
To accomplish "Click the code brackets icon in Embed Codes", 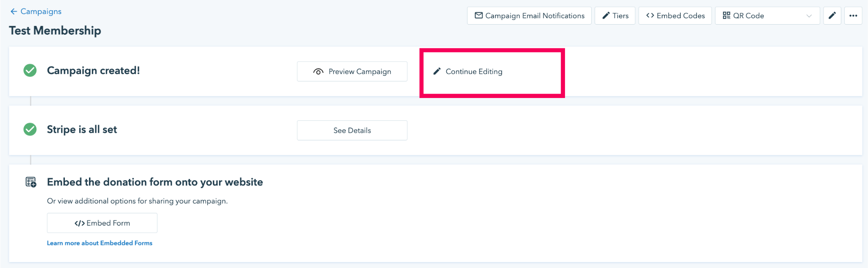I will coord(650,16).
